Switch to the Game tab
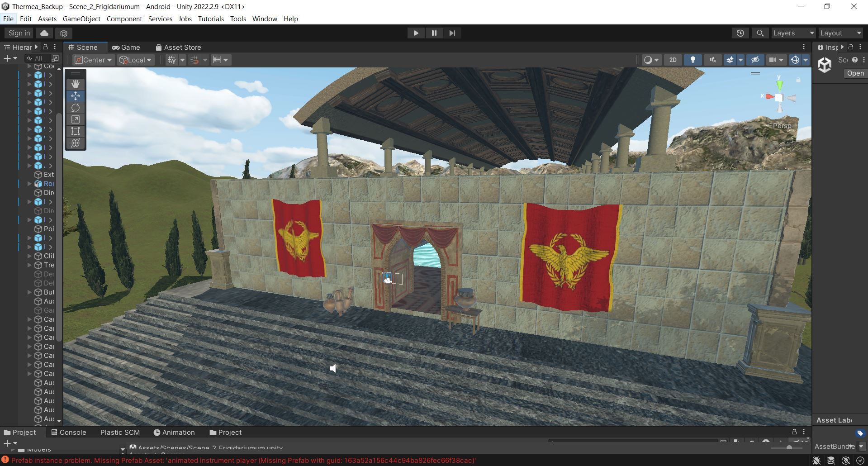The width and height of the screenshot is (868, 466). coord(126,48)
